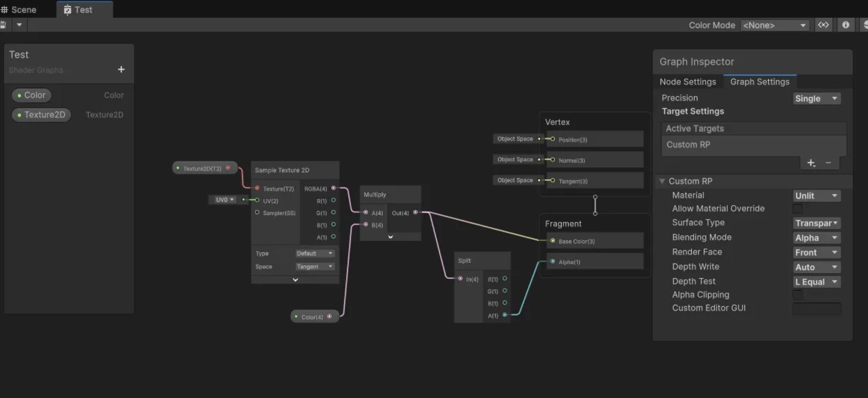The image size is (868, 398).
Task: Click Multiply node A(4) input port
Action: (x=366, y=212)
